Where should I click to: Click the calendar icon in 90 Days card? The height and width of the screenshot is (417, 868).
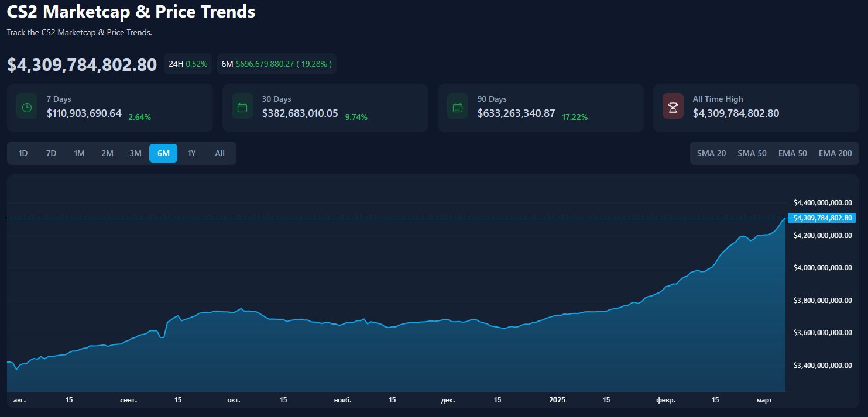click(458, 108)
